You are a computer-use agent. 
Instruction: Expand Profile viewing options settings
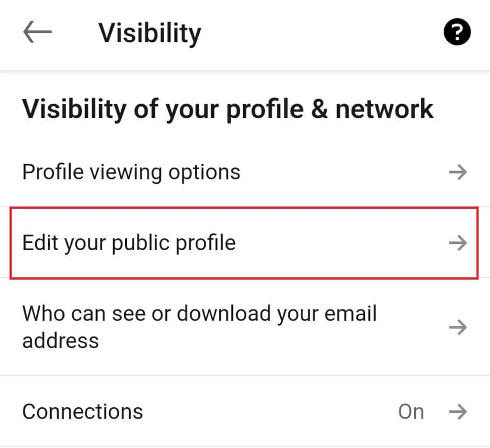coord(132,172)
